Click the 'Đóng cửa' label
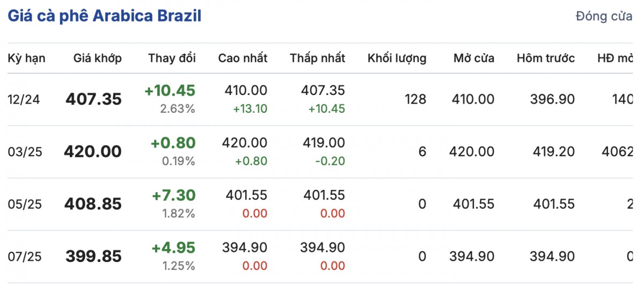 pos(603,16)
